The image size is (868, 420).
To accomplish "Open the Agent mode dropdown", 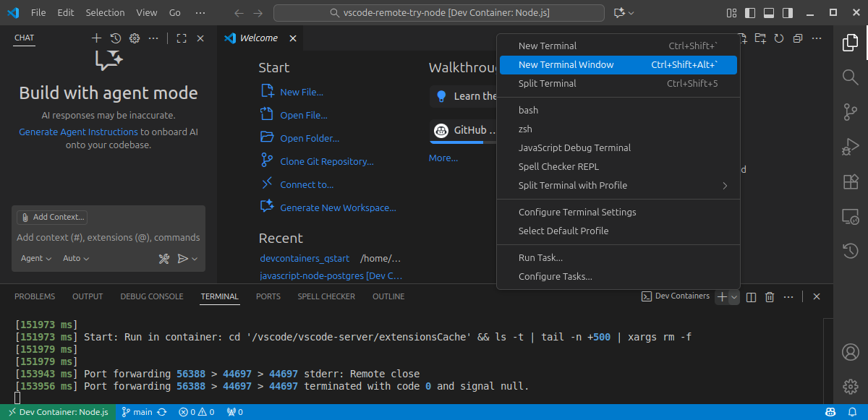I will (36, 259).
